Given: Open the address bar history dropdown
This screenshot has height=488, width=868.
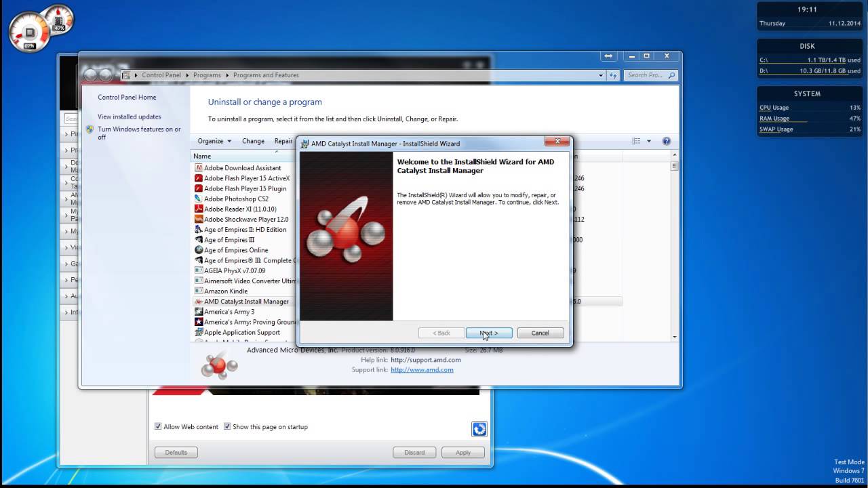Looking at the screenshot, I should coord(601,75).
